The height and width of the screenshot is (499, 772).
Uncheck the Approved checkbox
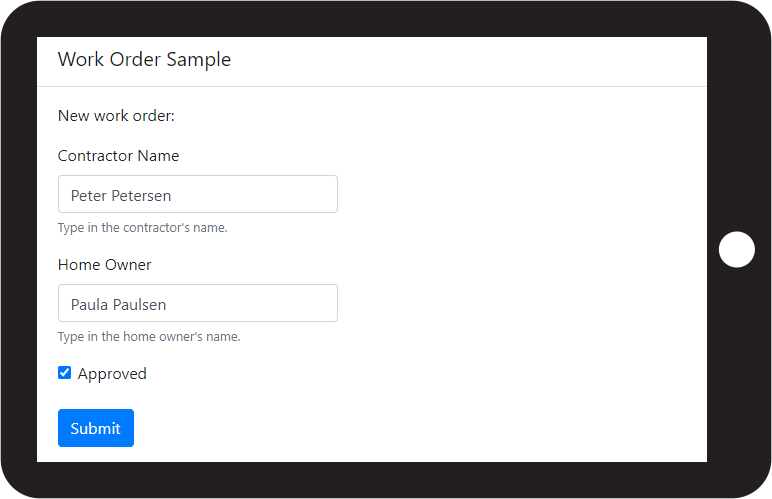pyautogui.click(x=64, y=373)
